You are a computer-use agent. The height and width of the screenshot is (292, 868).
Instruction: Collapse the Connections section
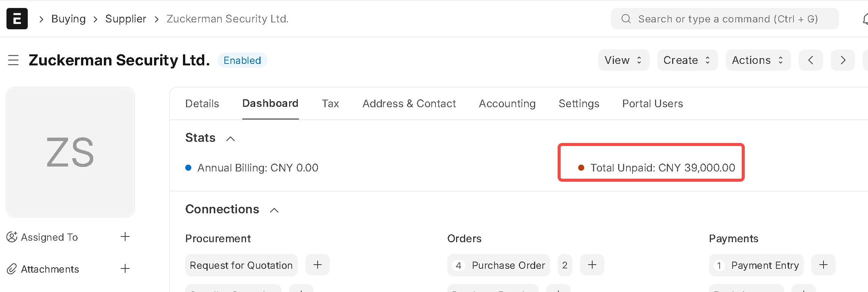(x=274, y=210)
